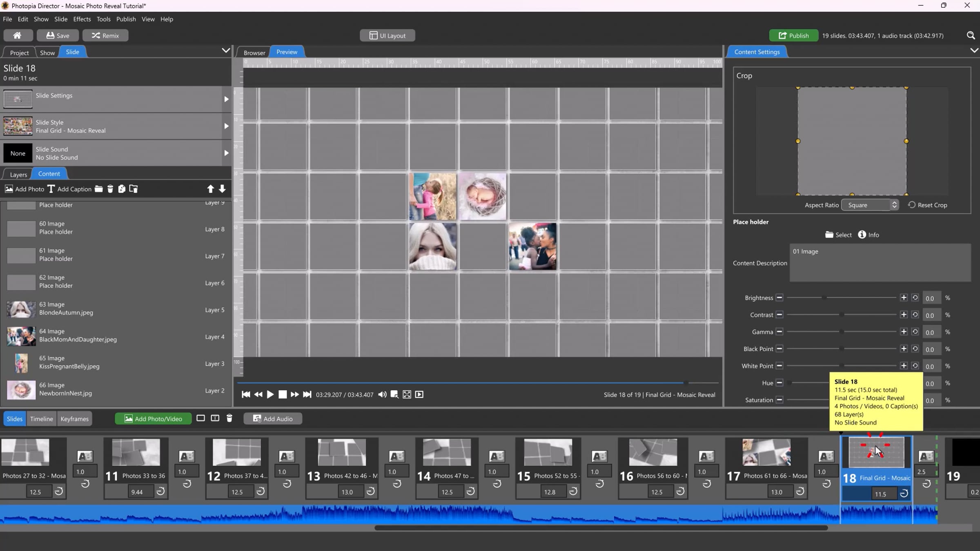980x551 pixels.
Task: Expand Slide Sound section
Action: [x=226, y=153]
